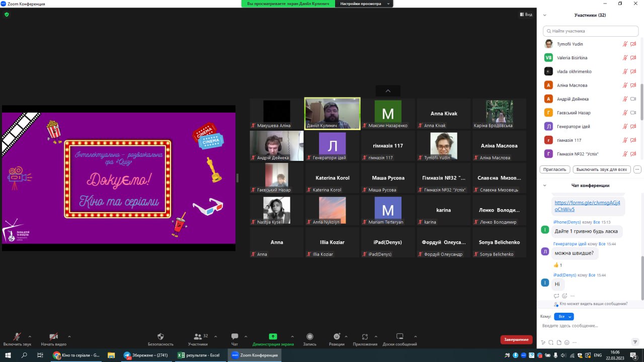Click the Найти участника search field

pyautogui.click(x=590, y=31)
